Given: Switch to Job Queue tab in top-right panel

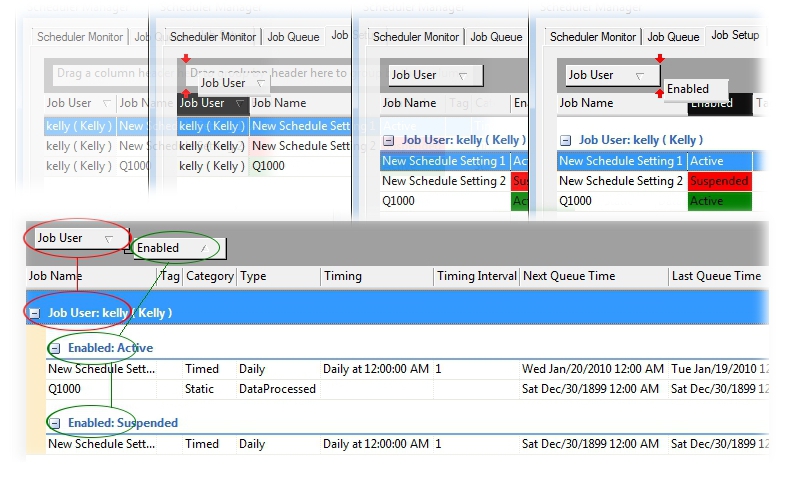Looking at the screenshot, I should coord(672,37).
